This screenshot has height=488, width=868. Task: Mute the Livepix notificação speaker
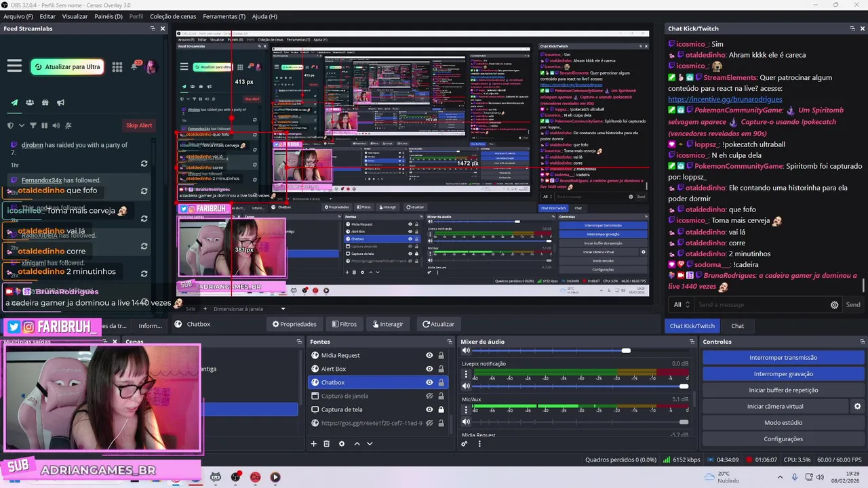pyautogui.click(x=466, y=386)
